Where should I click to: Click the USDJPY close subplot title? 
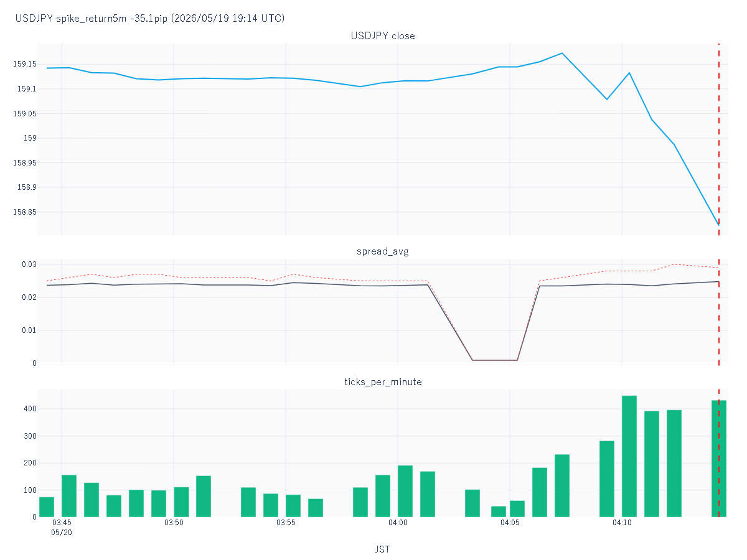(383, 36)
